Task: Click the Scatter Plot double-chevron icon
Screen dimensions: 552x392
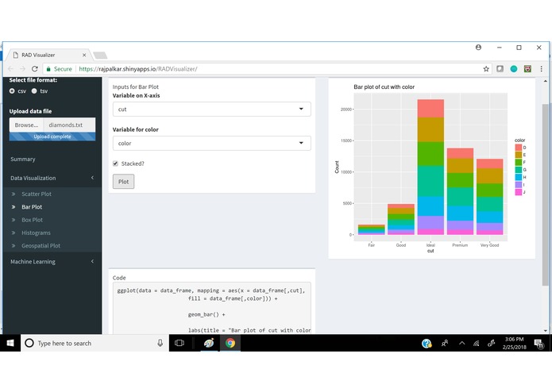Action: (14, 194)
